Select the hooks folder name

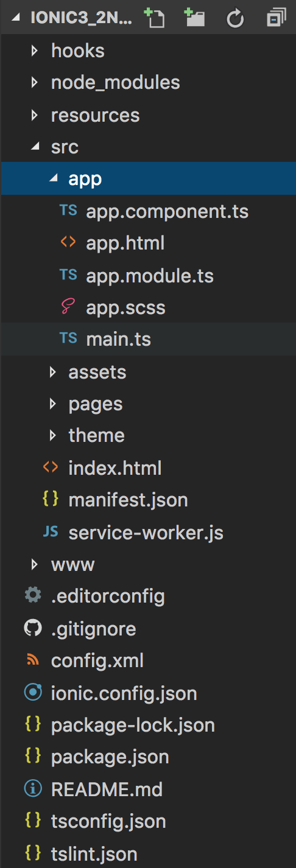77,51
